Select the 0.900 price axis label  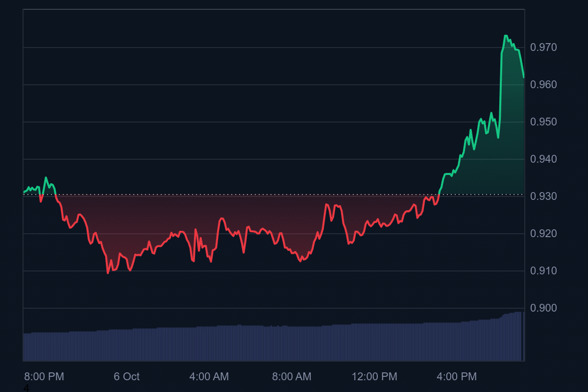click(543, 308)
